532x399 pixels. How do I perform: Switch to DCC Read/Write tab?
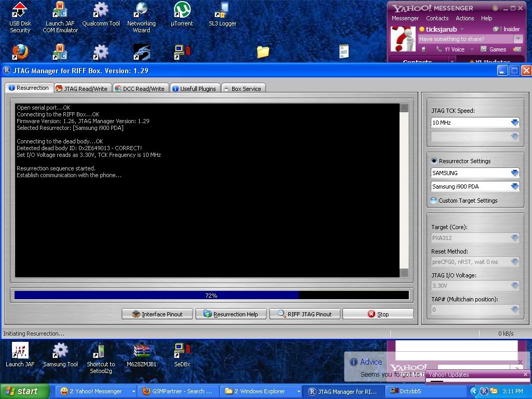(x=140, y=88)
